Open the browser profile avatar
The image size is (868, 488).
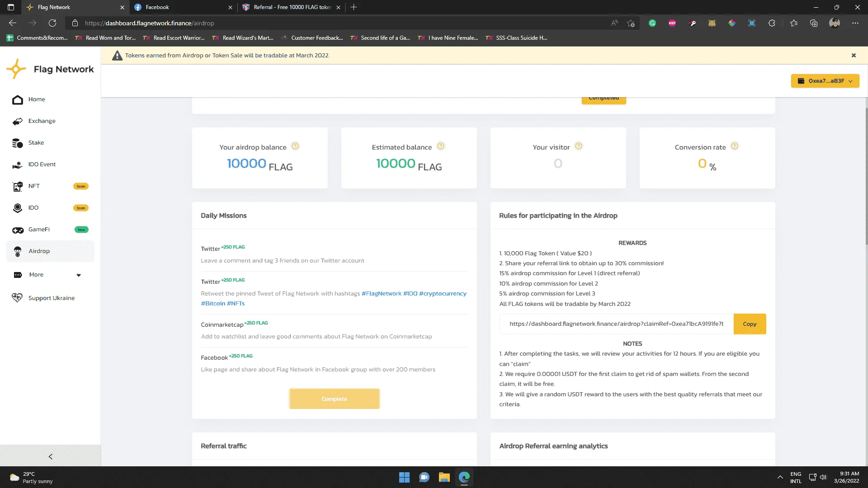click(835, 23)
